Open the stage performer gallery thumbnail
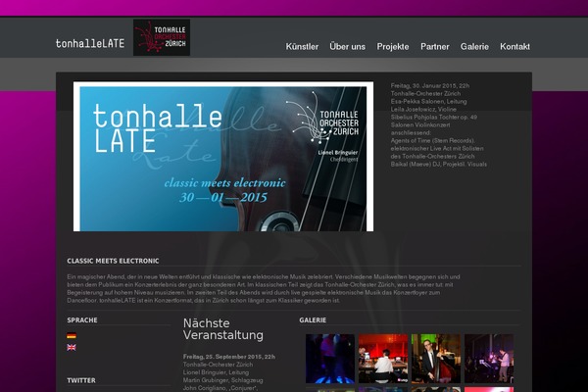This screenshot has width=588, height=392. coord(489,359)
